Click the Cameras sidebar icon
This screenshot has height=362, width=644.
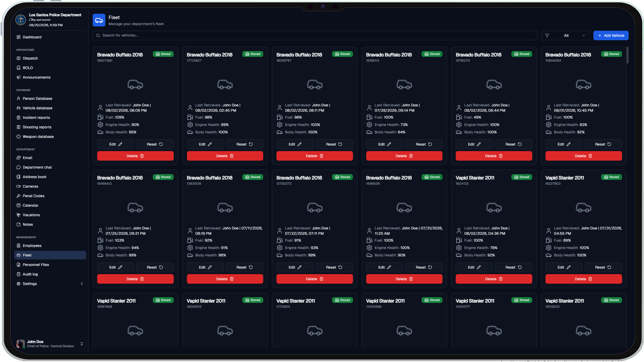coord(19,186)
